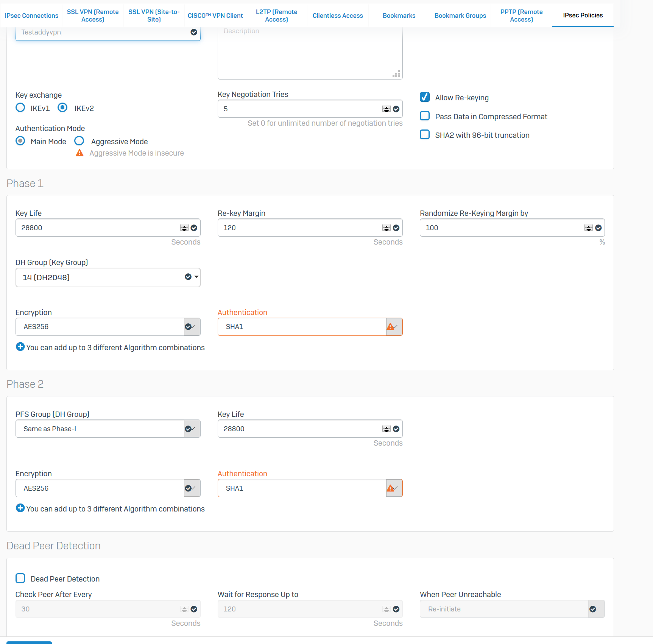This screenshot has height=644, width=653.
Task: Select the IKEv1 key exchange option
Action: tap(20, 108)
